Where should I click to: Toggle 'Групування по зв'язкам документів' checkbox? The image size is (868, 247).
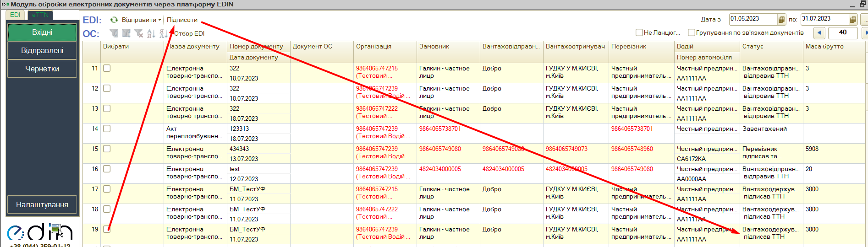(x=692, y=32)
